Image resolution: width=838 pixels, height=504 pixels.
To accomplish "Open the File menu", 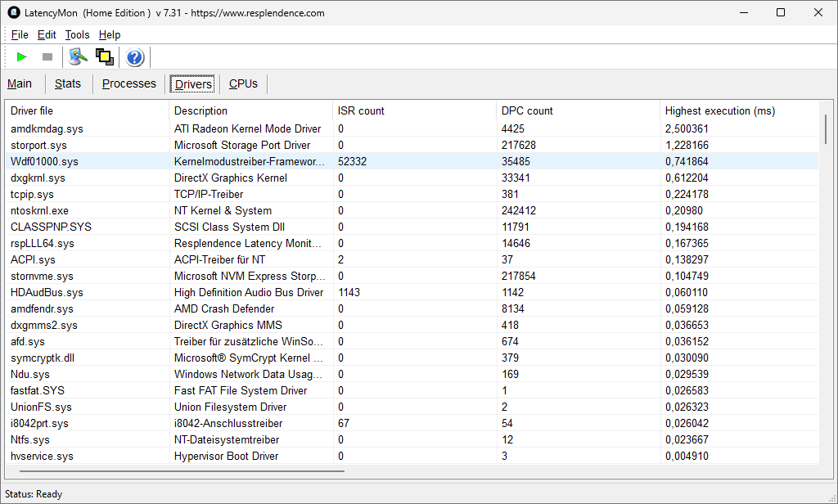I will [20, 34].
